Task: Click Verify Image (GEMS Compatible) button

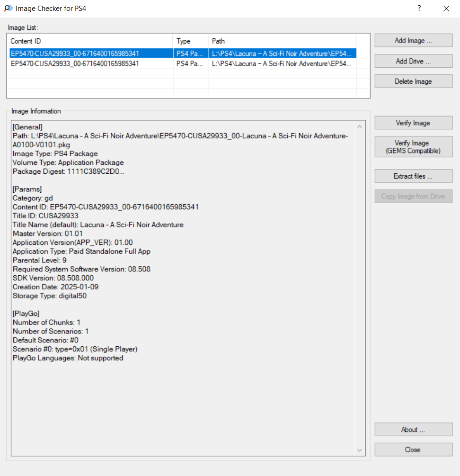Action: pos(413,147)
